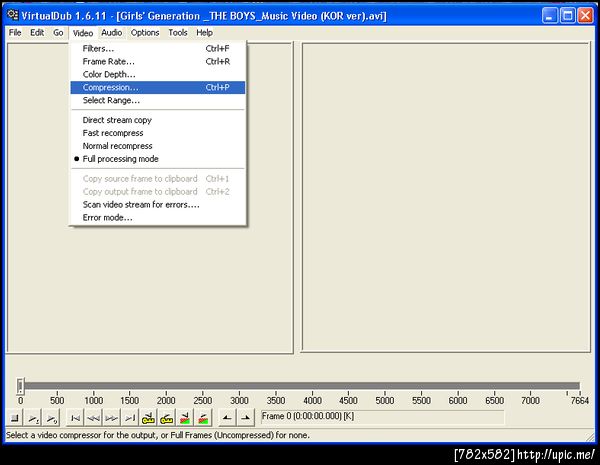This screenshot has width=600, height=465.
Task: Click the VirtualDub title bar icon
Action: click(13, 15)
